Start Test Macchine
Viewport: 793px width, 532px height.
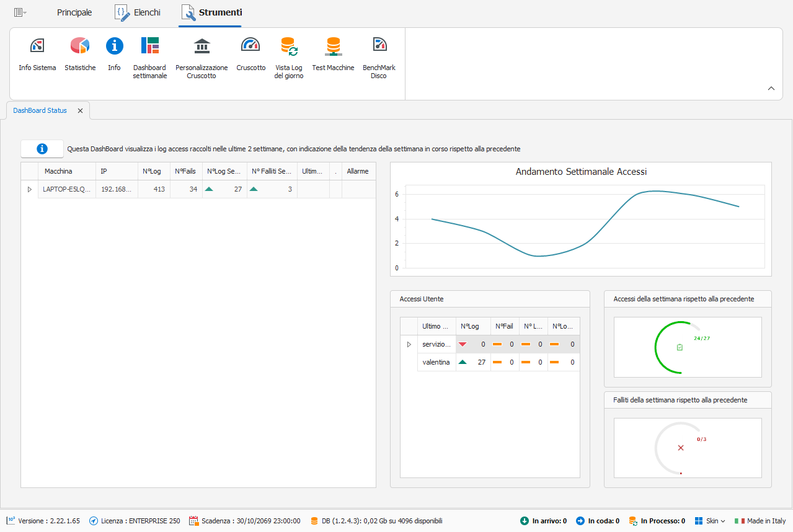[x=333, y=54]
